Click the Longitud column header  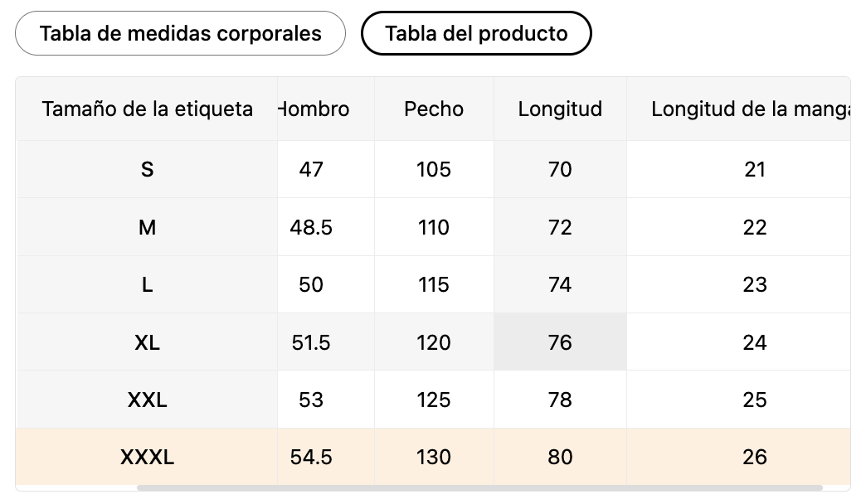click(x=560, y=109)
